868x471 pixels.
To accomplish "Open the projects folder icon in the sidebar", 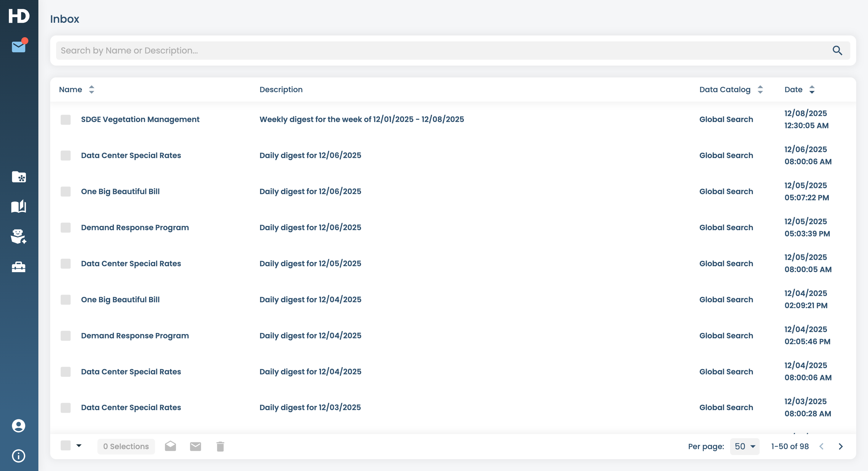I will [x=19, y=177].
